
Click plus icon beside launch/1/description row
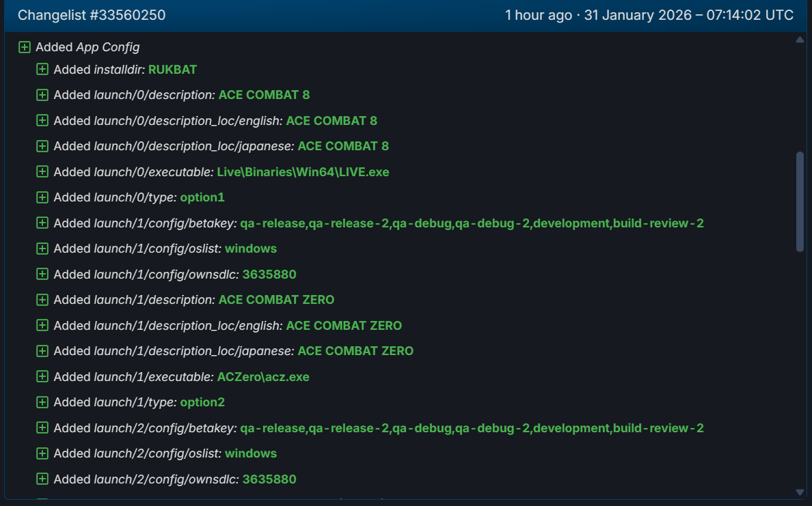(x=42, y=300)
